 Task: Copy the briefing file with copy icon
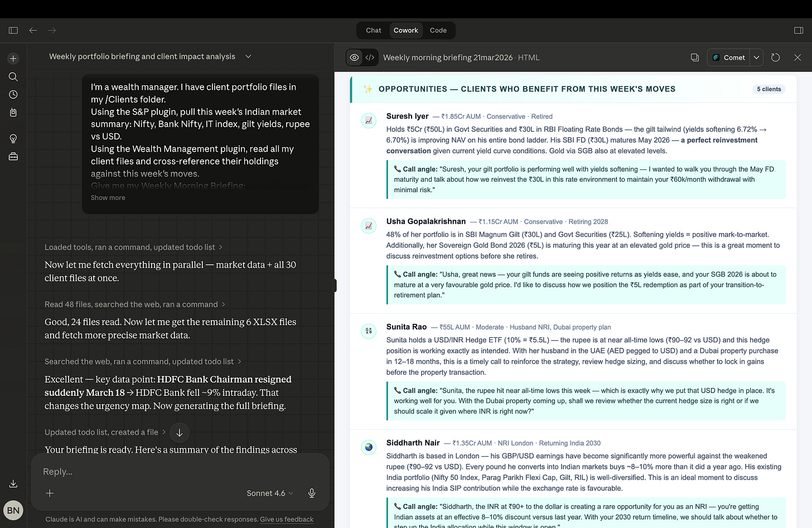tap(695, 57)
